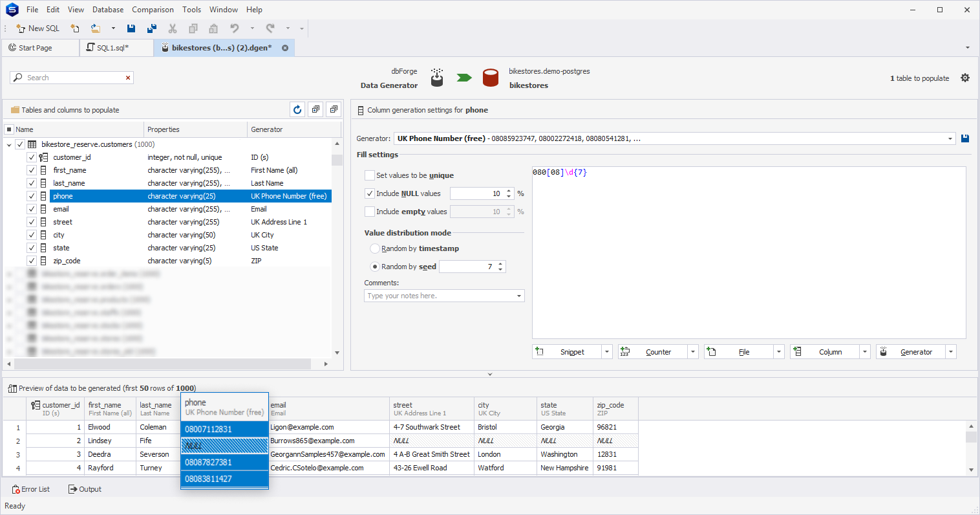
Task: Save generator settings with blue disk icon
Action: point(965,138)
